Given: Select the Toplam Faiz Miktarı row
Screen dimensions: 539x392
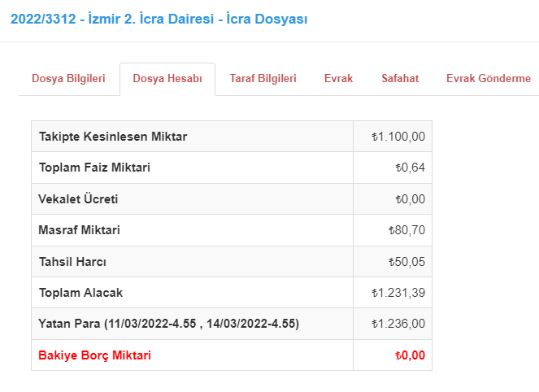Looking at the screenshot, I should coord(232,168).
